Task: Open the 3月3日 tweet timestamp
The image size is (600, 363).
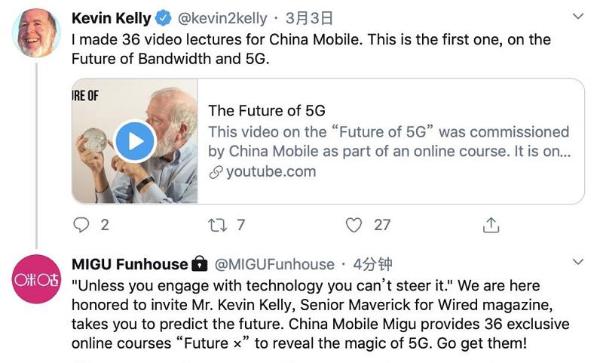Action: click(x=309, y=18)
